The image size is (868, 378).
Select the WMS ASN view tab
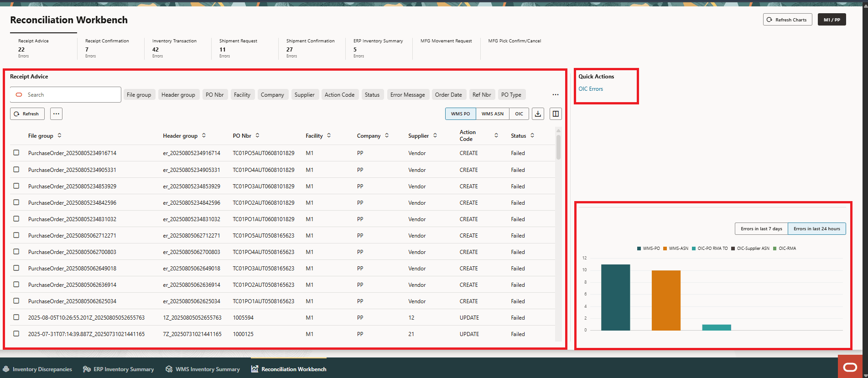(x=493, y=114)
